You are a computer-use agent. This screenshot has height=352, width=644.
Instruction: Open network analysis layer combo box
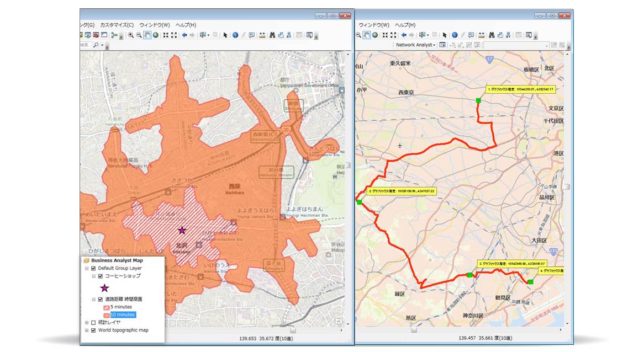[x=516, y=45]
